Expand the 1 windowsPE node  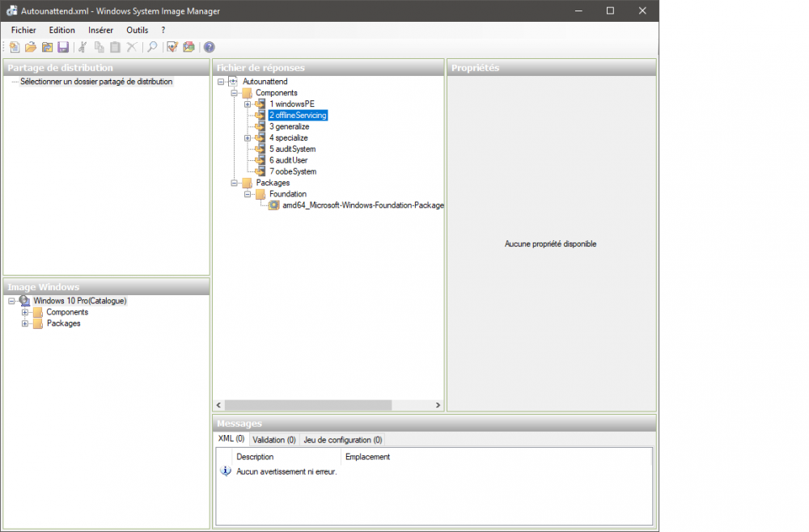(248, 104)
